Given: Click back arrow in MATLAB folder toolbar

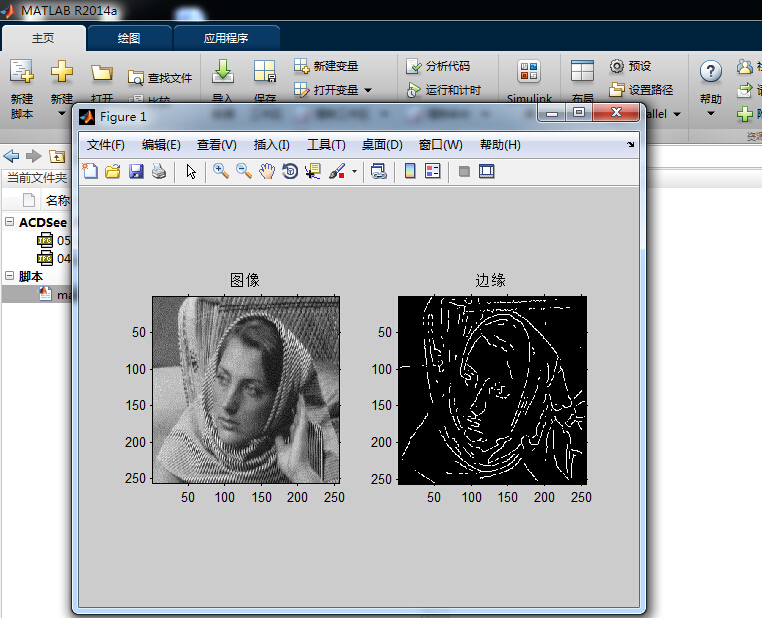Looking at the screenshot, I should 12,156.
